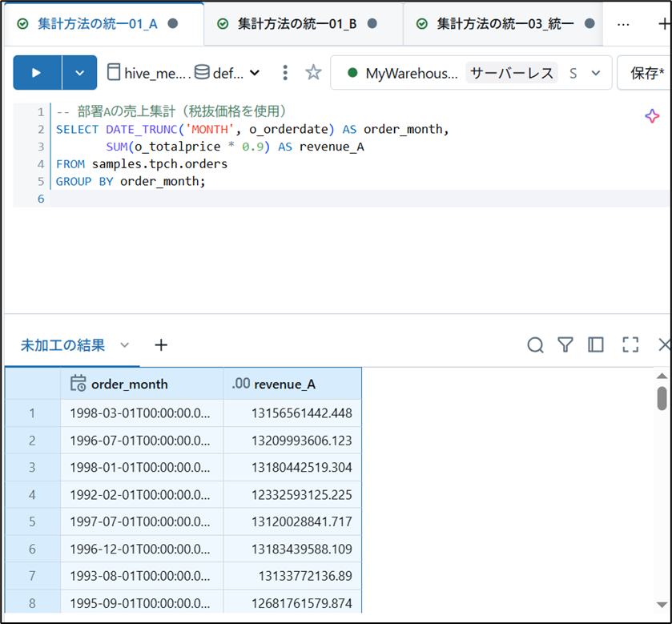Add a new query tab
The width and height of the screenshot is (672, 624).
(x=664, y=24)
